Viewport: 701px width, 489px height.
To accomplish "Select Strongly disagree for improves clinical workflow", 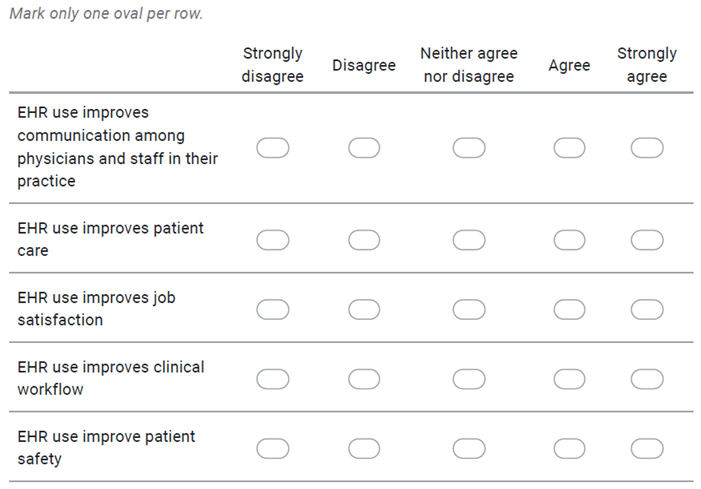I will coord(273,378).
